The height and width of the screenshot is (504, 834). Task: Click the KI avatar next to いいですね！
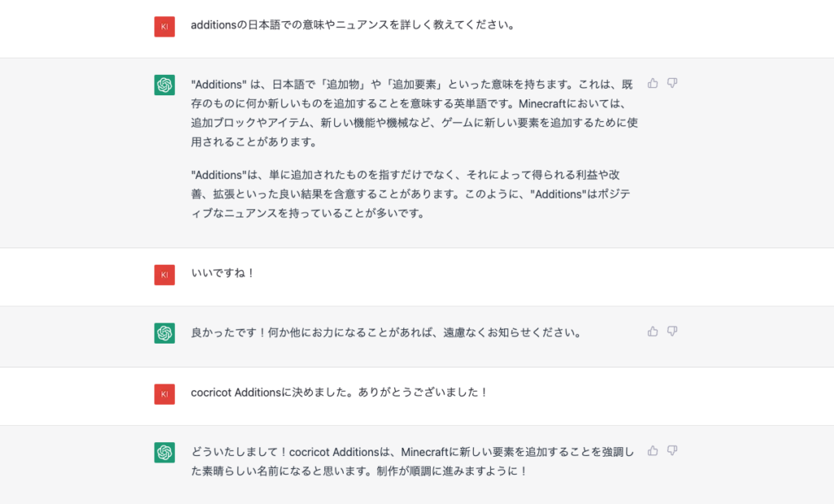(x=165, y=275)
